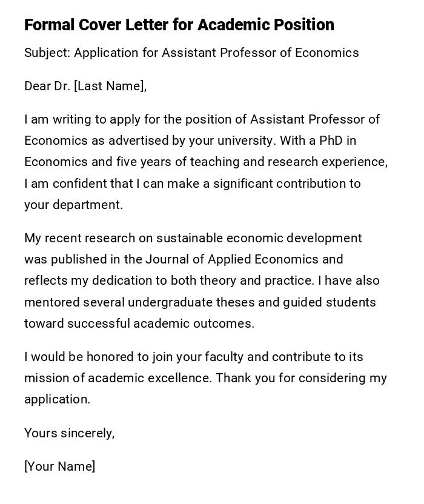
Task: Click the line 'your department.'
Action: [x=73, y=205]
